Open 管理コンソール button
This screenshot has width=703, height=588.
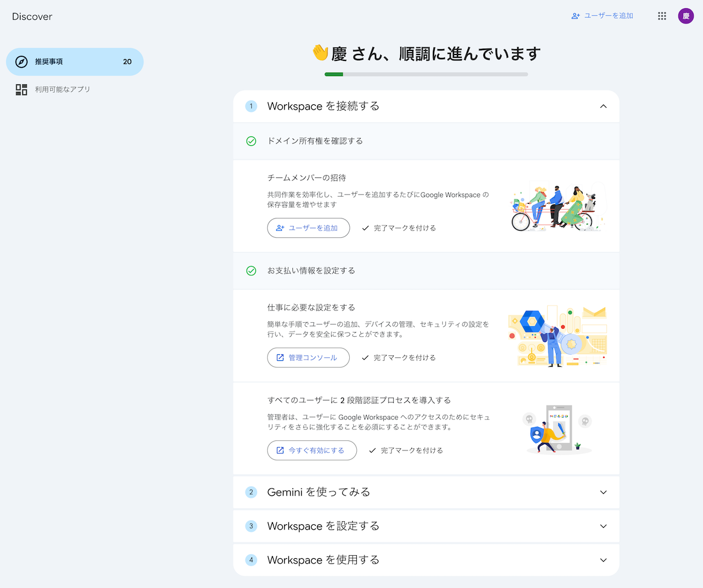[308, 357]
